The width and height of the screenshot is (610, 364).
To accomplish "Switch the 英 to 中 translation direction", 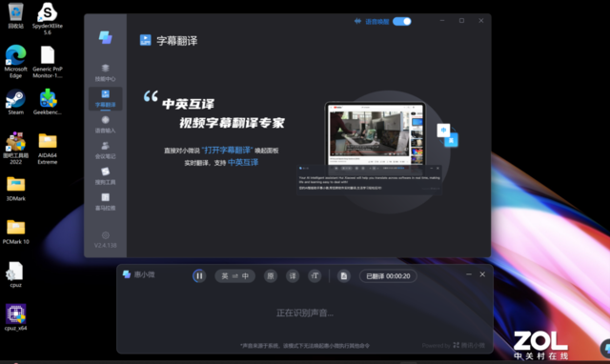I will pos(235,276).
